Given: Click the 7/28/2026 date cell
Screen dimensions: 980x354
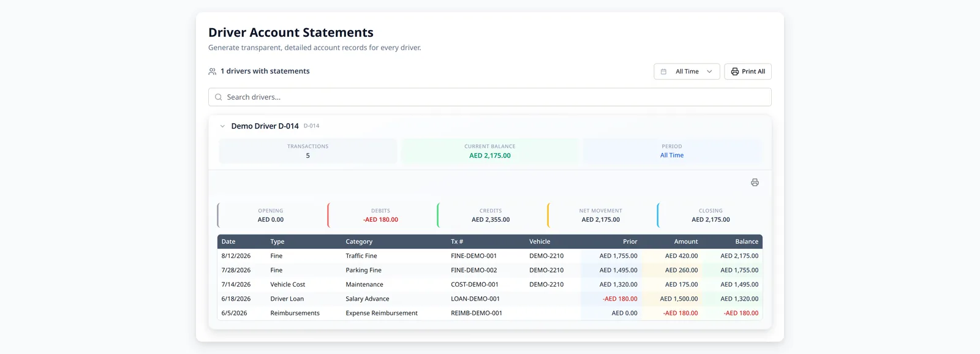Looking at the screenshot, I should (236, 270).
